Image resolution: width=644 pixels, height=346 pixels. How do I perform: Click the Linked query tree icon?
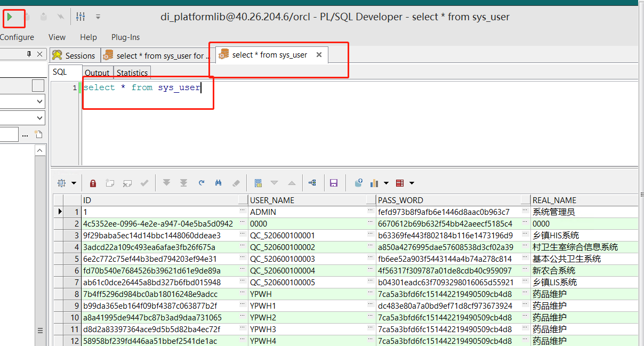pyautogui.click(x=312, y=183)
